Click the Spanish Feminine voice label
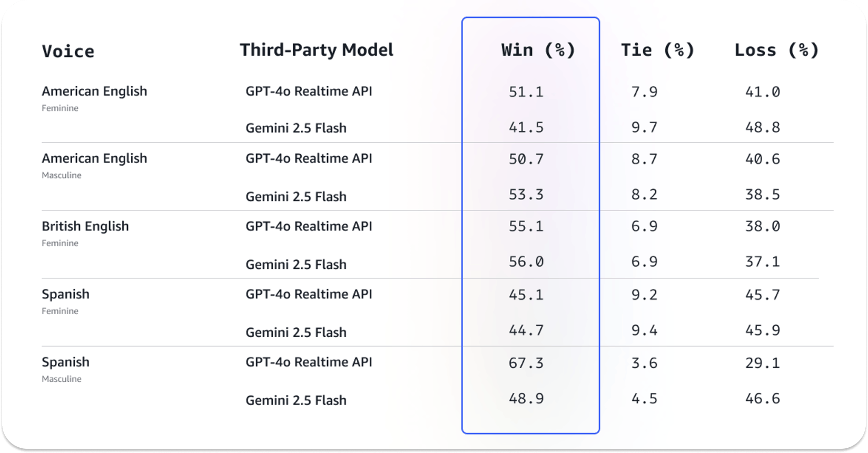This screenshot has height=453, width=868. [66, 295]
